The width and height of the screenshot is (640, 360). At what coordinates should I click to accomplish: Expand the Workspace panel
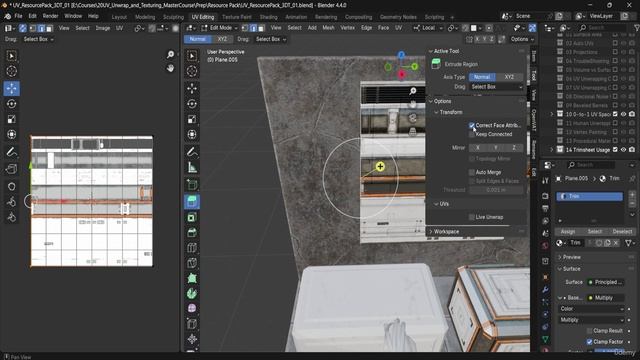[446, 232]
